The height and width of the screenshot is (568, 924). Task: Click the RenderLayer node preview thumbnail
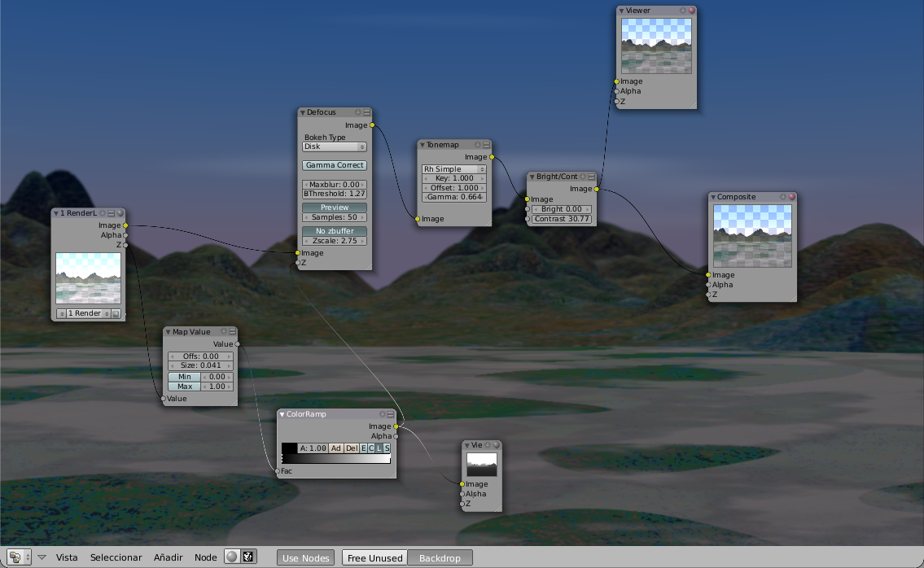[x=89, y=278]
